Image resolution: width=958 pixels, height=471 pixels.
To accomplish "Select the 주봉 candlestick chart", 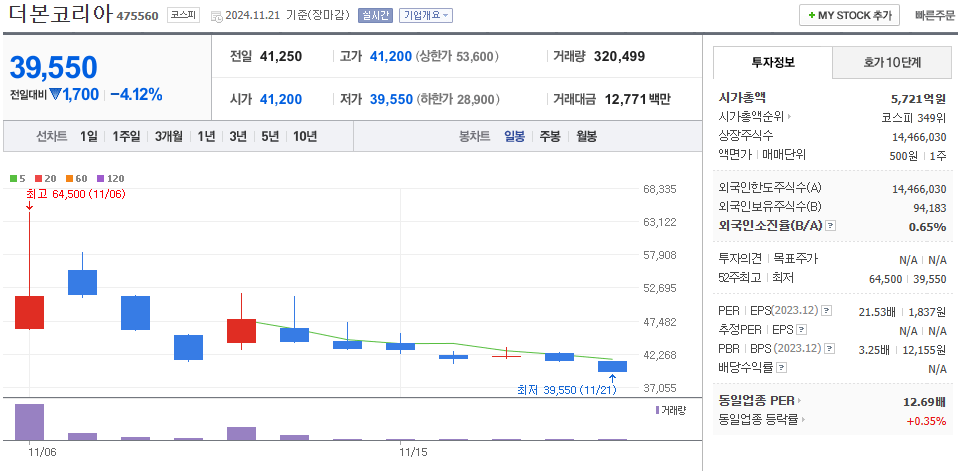I will (549, 136).
